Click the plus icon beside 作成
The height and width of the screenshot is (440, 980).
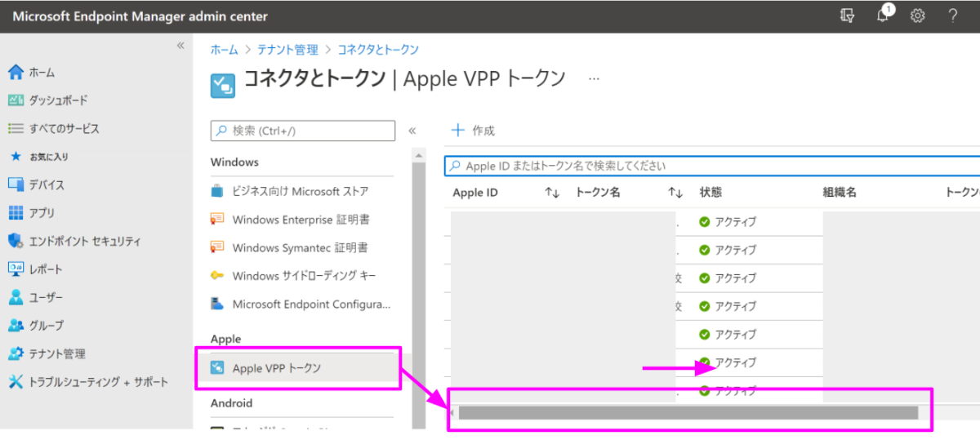tap(458, 130)
